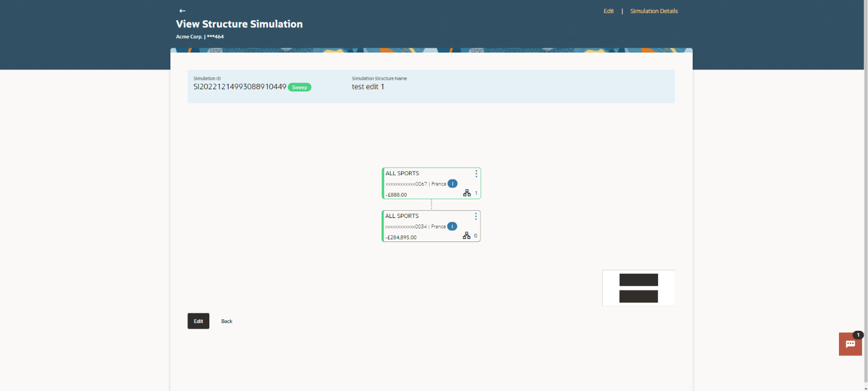Viewport: 868px width, 391px height.
Task: Click 'Acme Corp. | ***464' subtitle
Action: coord(199,37)
